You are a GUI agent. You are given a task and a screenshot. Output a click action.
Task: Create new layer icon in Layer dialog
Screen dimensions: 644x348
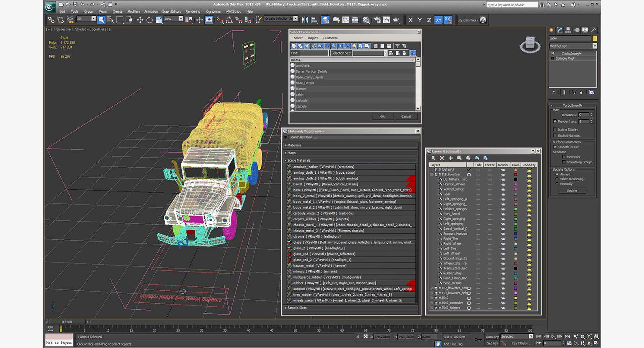[x=433, y=158]
